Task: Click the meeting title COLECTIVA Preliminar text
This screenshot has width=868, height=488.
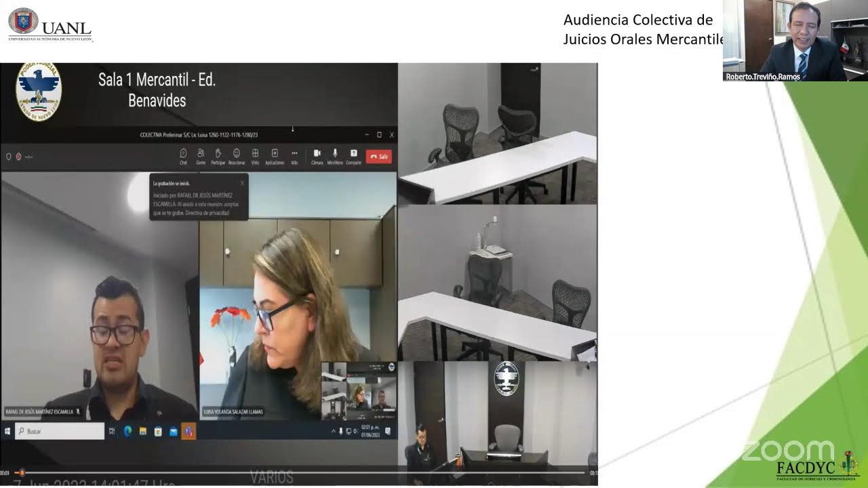Action: pyautogui.click(x=199, y=135)
